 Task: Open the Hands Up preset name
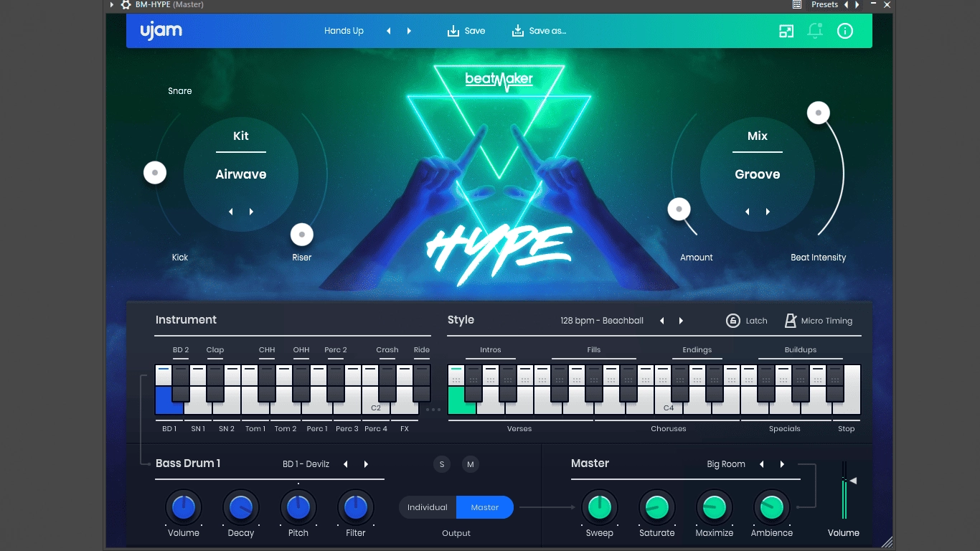click(344, 31)
